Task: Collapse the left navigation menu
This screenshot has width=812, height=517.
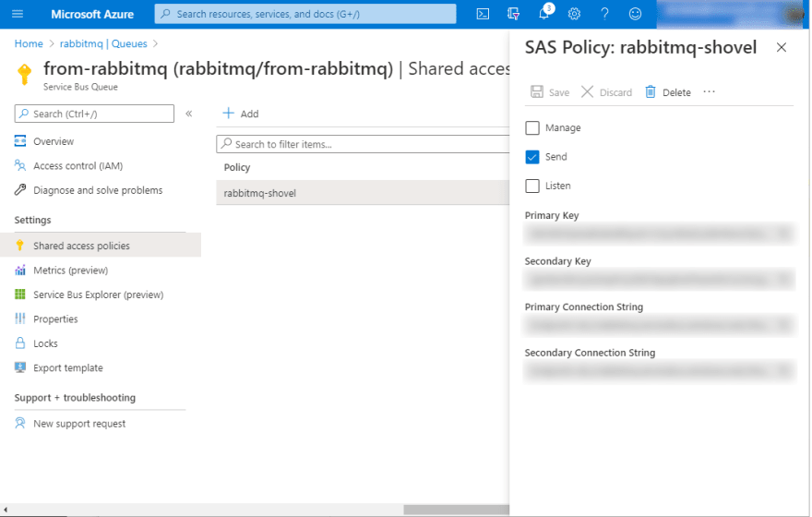Action: coord(189,114)
